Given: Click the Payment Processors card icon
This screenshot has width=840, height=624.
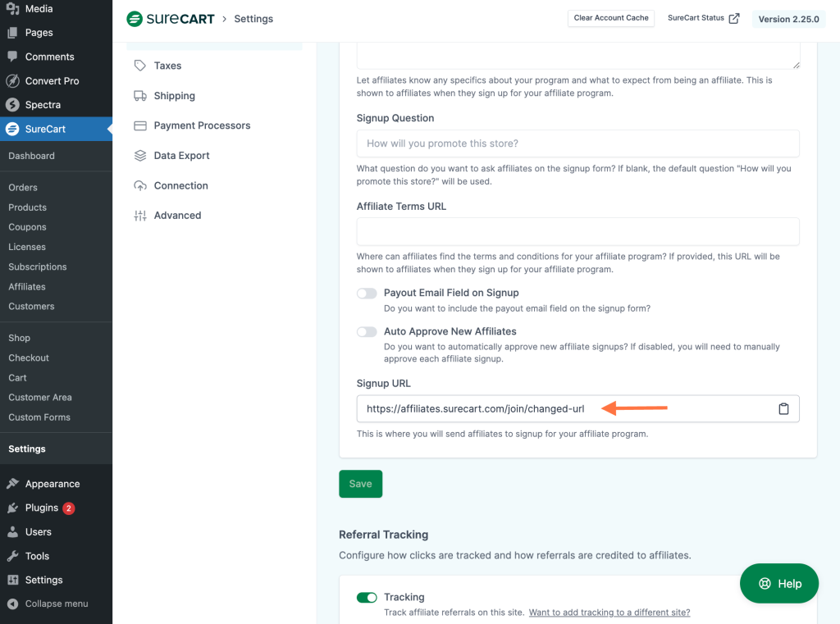Looking at the screenshot, I should pyautogui.click(x=140, y=125).
